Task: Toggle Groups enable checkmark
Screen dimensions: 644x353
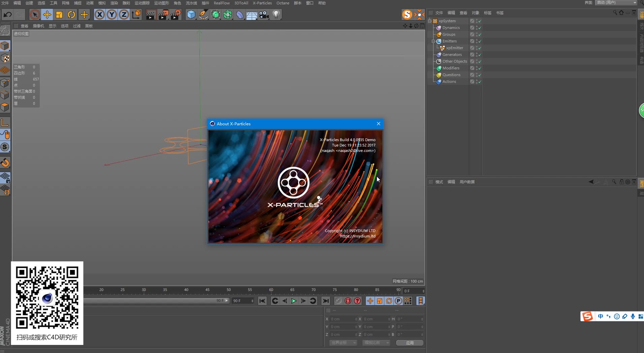Action: [480, 34]
